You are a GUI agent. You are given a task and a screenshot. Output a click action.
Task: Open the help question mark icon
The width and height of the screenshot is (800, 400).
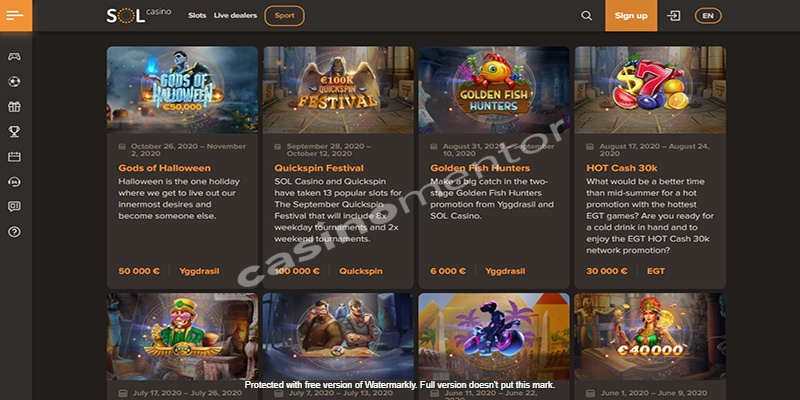(x=14, y=232)
